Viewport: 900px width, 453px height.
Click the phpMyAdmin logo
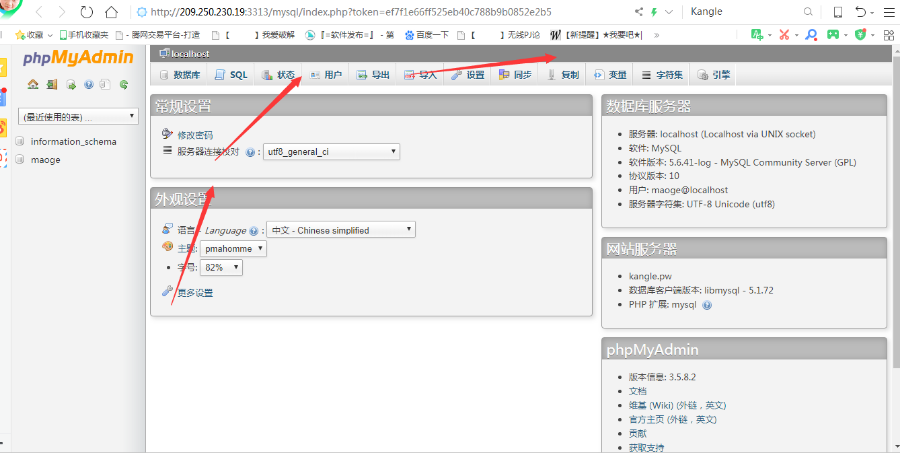tap(78, 58)
